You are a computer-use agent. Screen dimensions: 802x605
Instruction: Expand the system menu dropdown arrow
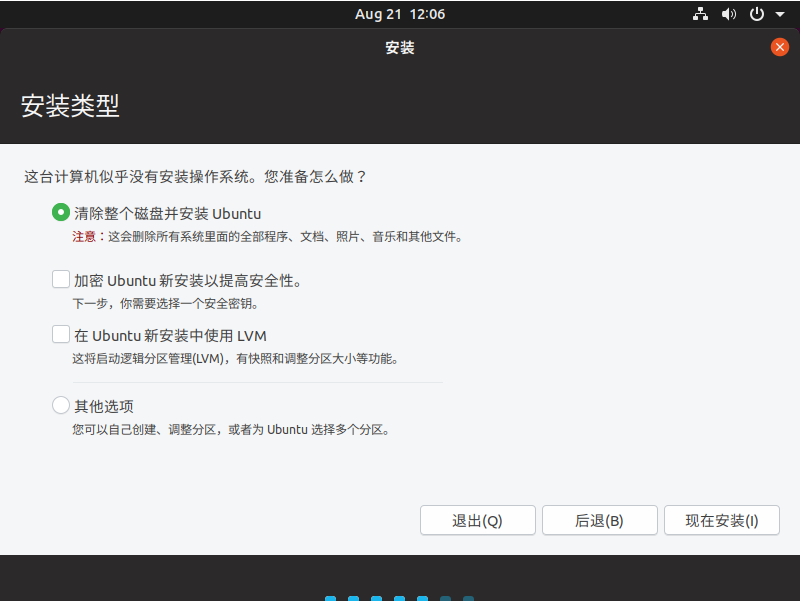point(780,14)
